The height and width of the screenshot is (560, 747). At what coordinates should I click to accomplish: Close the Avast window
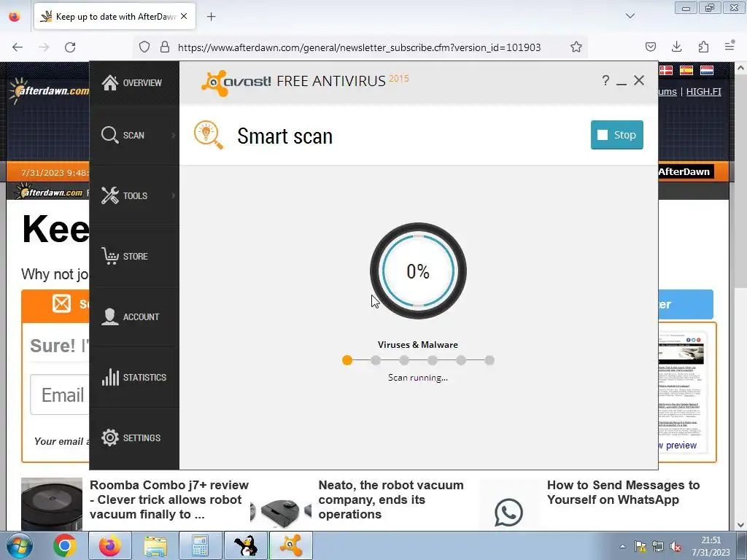click(x=639, y=80)
